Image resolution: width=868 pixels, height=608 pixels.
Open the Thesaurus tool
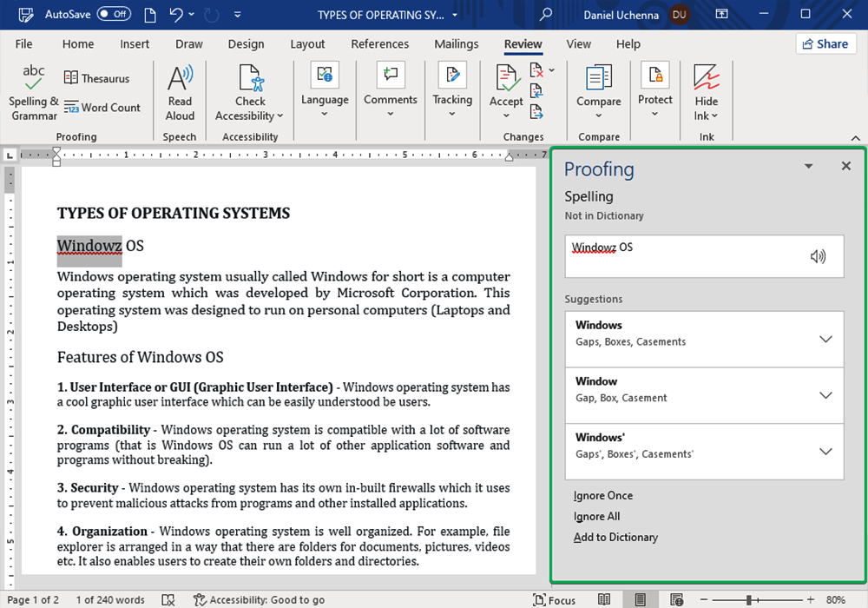coord(96,78)
